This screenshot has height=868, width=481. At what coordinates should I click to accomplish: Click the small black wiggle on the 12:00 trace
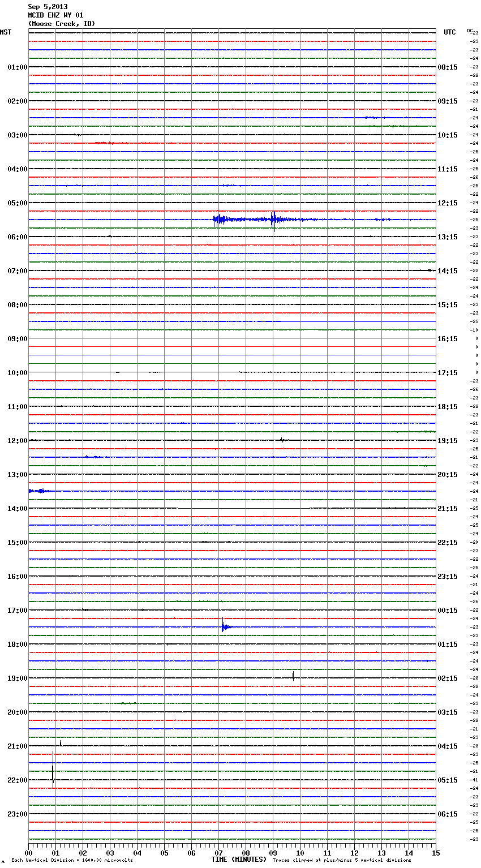pos(283,440)
